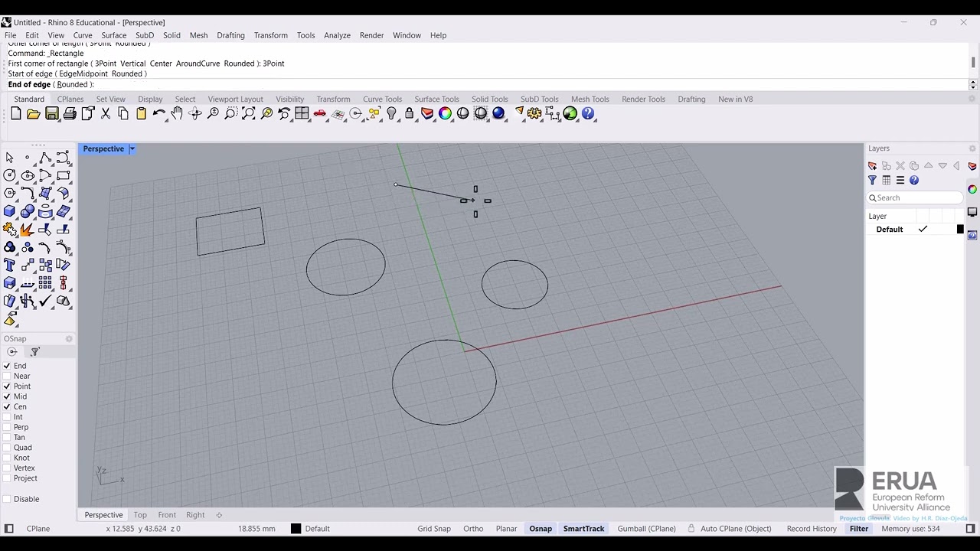Select the Polyline tool in the left sidebar

(45, 158)
